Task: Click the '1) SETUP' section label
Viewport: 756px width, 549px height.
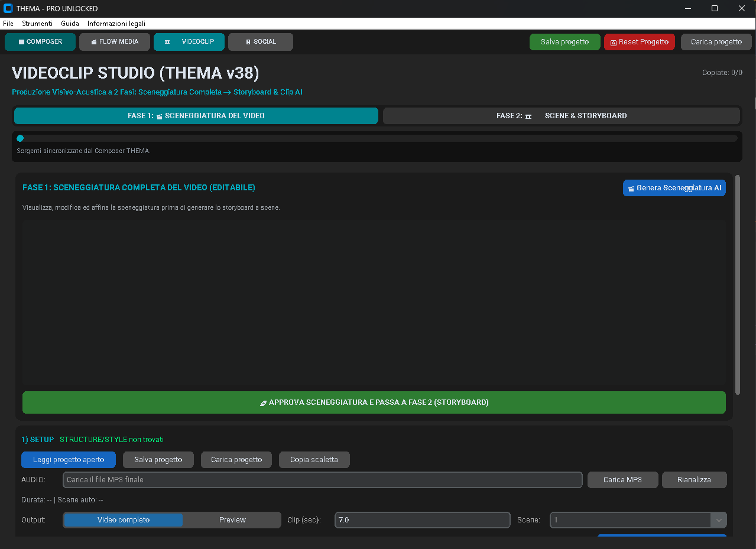Action: [x=38, y=440]
